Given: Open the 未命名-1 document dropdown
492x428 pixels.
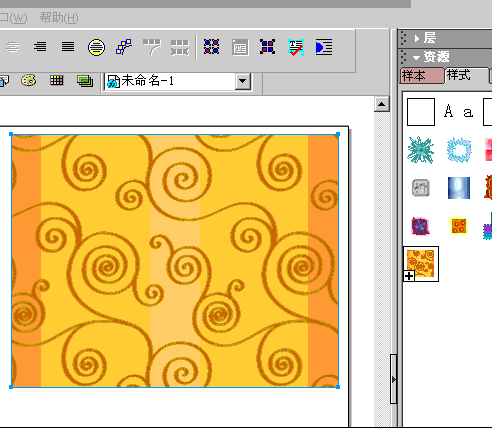Looking at the screenshot, I should pos(243,81).
